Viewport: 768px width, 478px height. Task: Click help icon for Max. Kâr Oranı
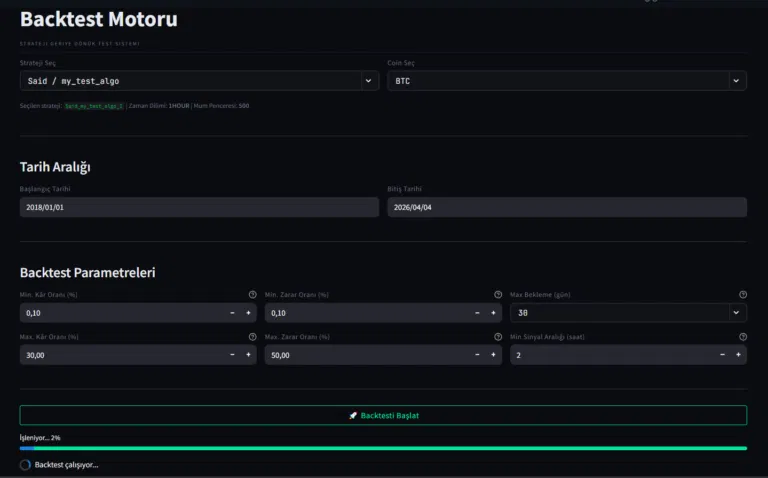click(252, 337)
